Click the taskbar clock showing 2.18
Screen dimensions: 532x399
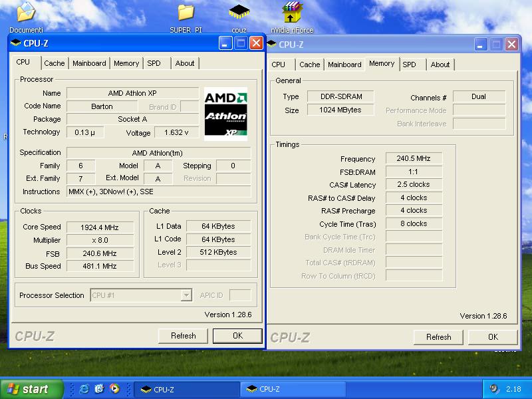tap(513, 389)
